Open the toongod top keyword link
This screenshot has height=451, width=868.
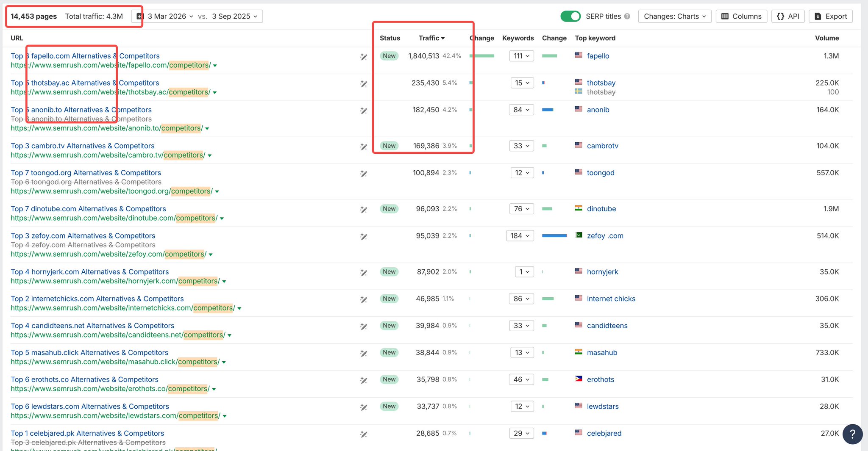601,173
